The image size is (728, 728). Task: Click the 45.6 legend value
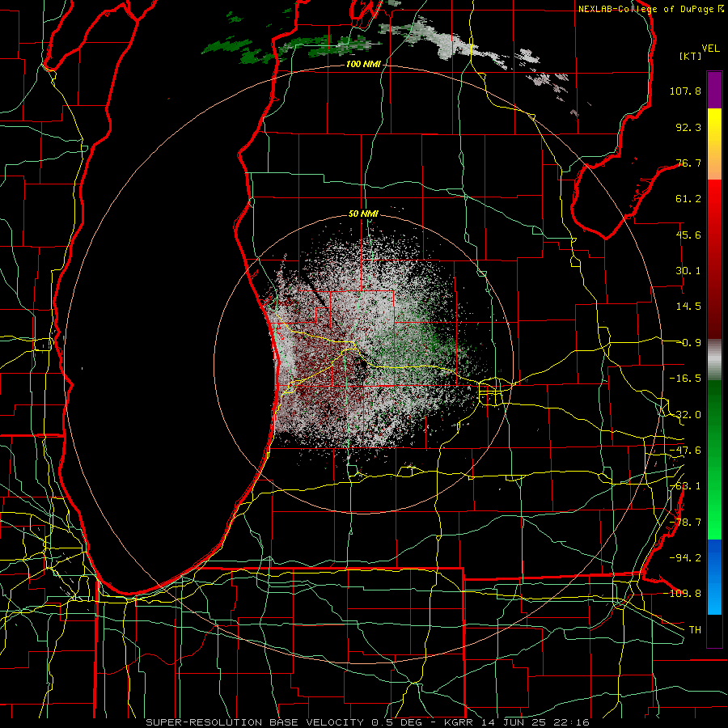[688, 235]
